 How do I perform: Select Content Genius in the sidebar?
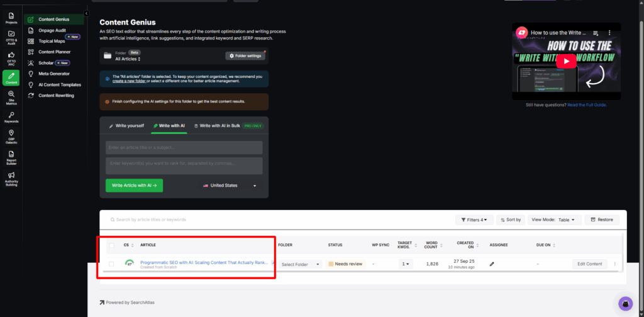[x=54, y=19]
